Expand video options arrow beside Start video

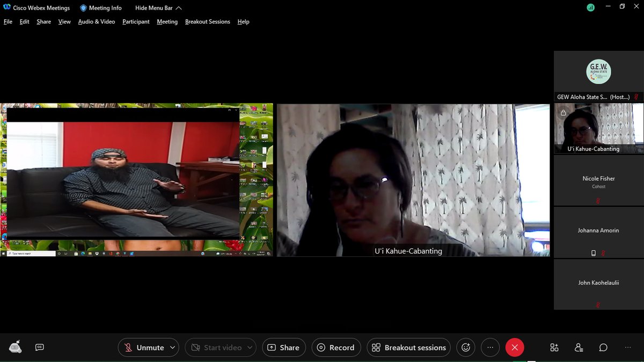250,348
